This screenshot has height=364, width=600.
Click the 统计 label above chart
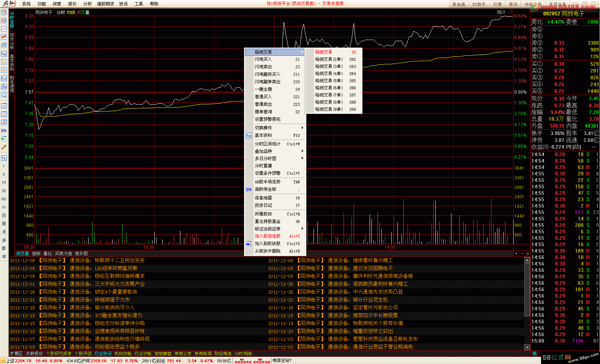pyautogui.click(x=501, y=12)
